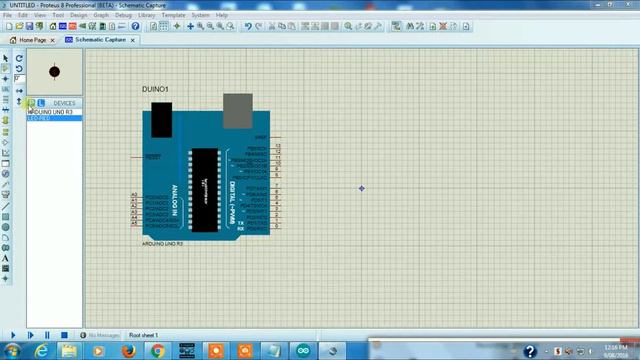Select the Generator mode tool

[5, 174]
